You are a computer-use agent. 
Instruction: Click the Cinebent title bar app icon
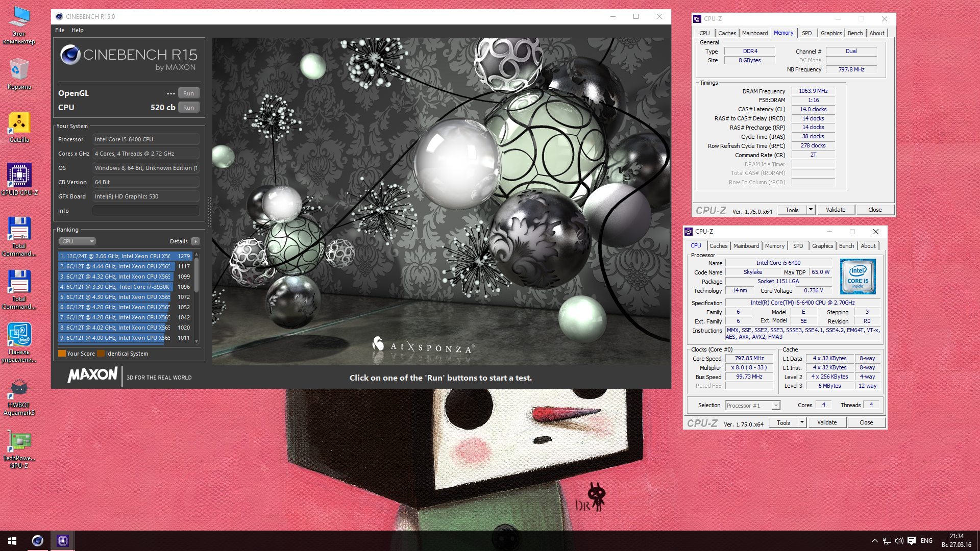(x=59, y=16)
